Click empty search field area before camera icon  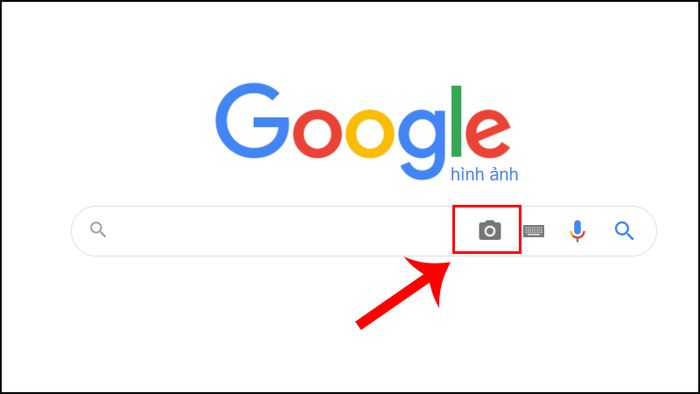point(279,231)
